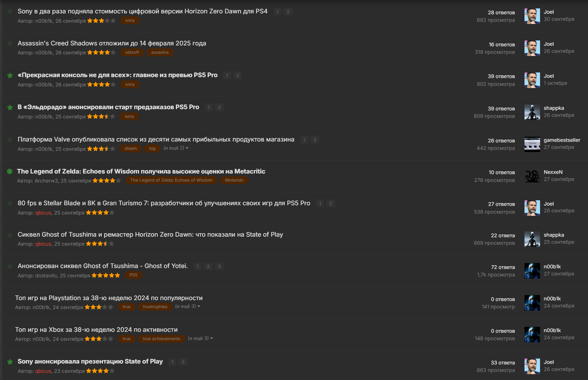The image size is (588, 380).
Task: Select the ubisoft tag
Action: [x=132, y=53]
